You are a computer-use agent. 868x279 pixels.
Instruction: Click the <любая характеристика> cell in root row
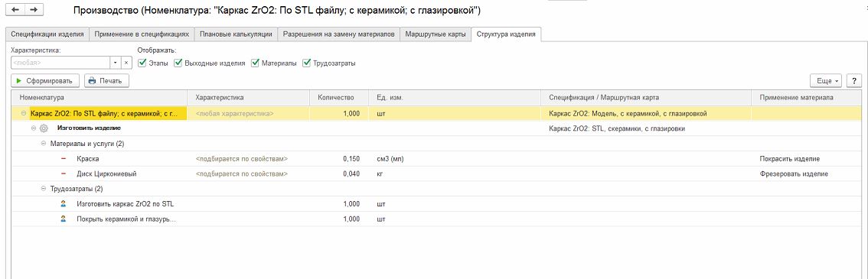[235, 113]
